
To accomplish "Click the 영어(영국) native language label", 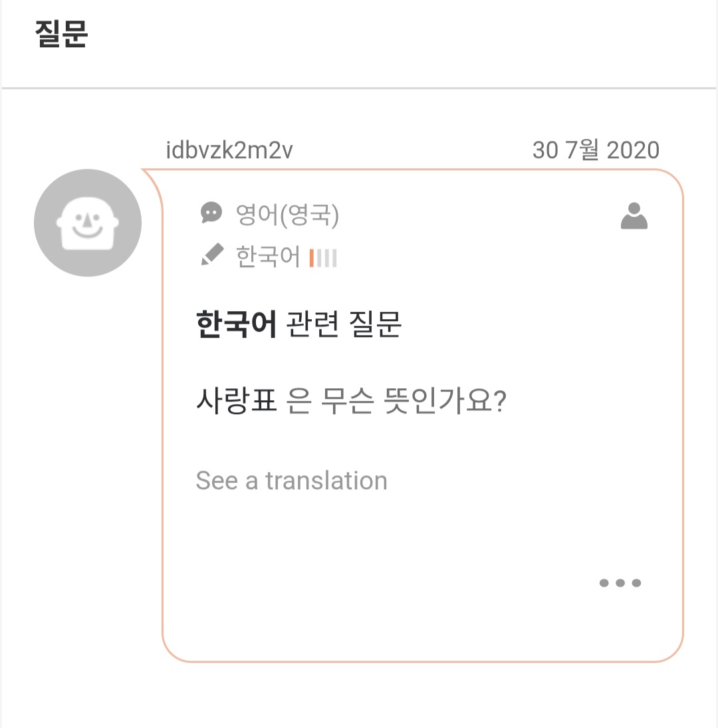I will 287,215.
